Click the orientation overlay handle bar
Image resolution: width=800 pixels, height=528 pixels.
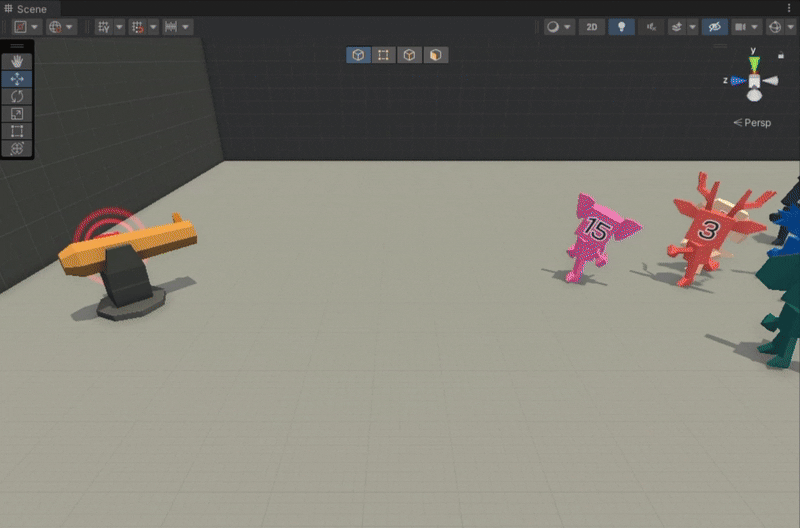click(720, 45)
